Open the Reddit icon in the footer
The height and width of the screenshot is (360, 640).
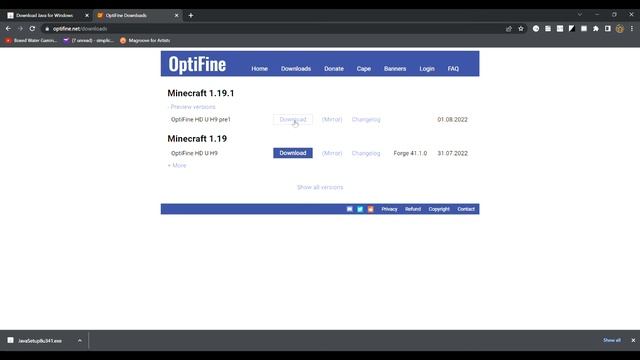click(371, 209)
